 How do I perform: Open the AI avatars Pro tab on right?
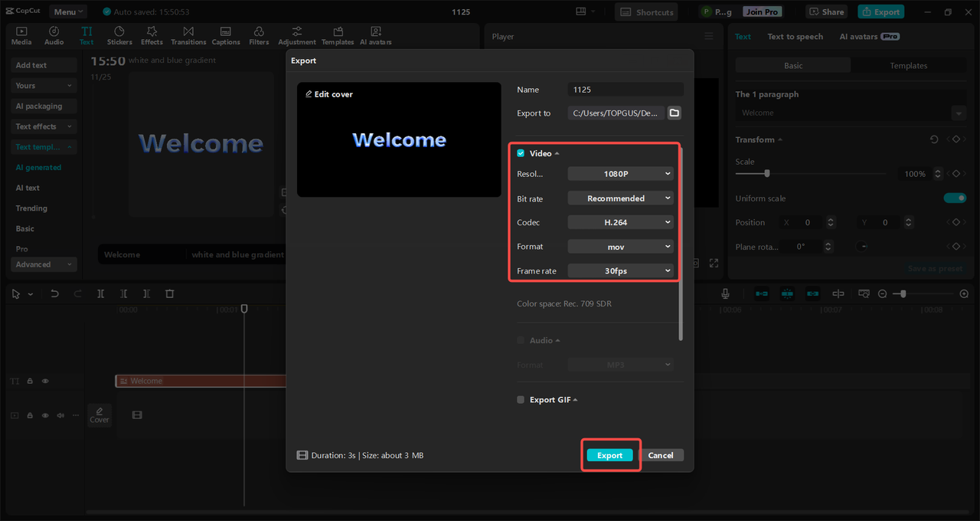click(869, 36)
